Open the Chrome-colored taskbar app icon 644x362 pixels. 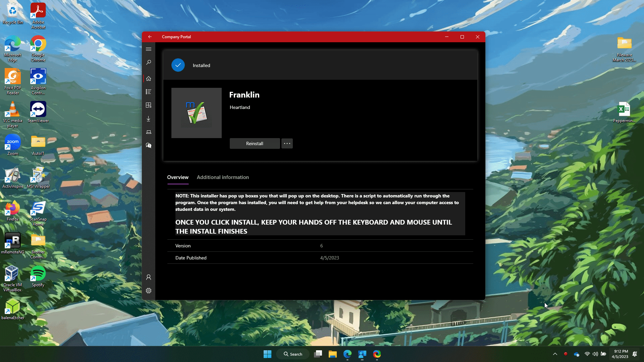(377, 354)
